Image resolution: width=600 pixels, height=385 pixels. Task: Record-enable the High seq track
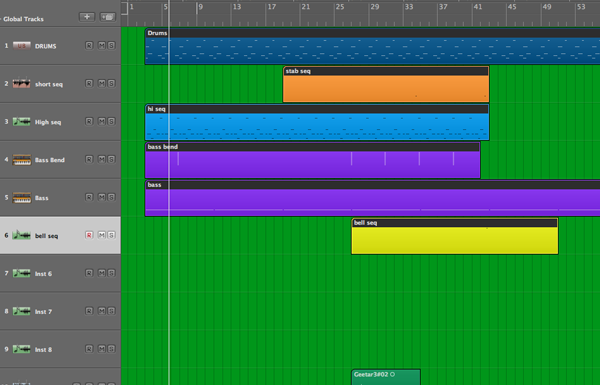(x=89, y=121)
